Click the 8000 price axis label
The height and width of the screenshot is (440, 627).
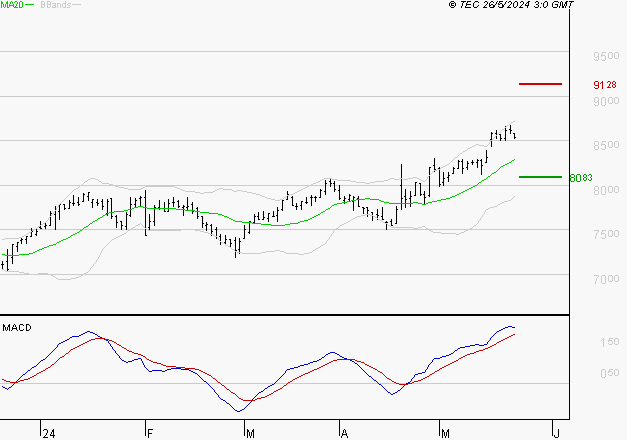pyautogui.click(x=606, y=190)
